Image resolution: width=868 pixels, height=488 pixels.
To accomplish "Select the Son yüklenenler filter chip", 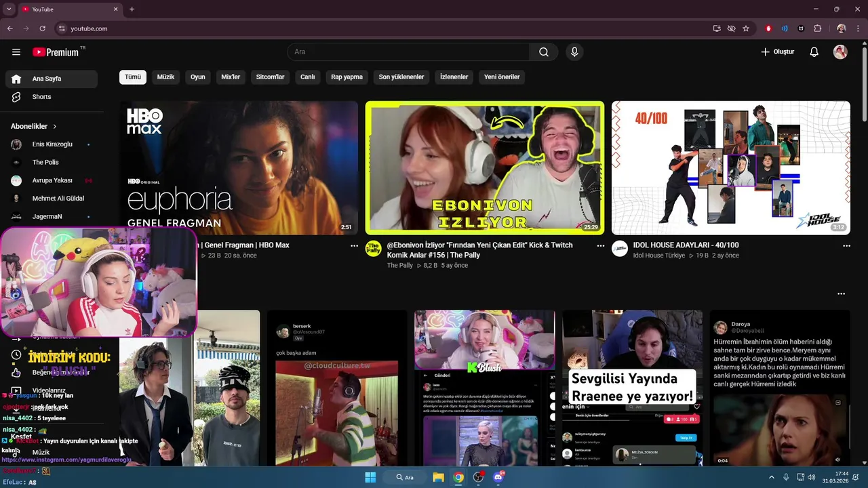I will pyautogui.click(x=401, y=77).
